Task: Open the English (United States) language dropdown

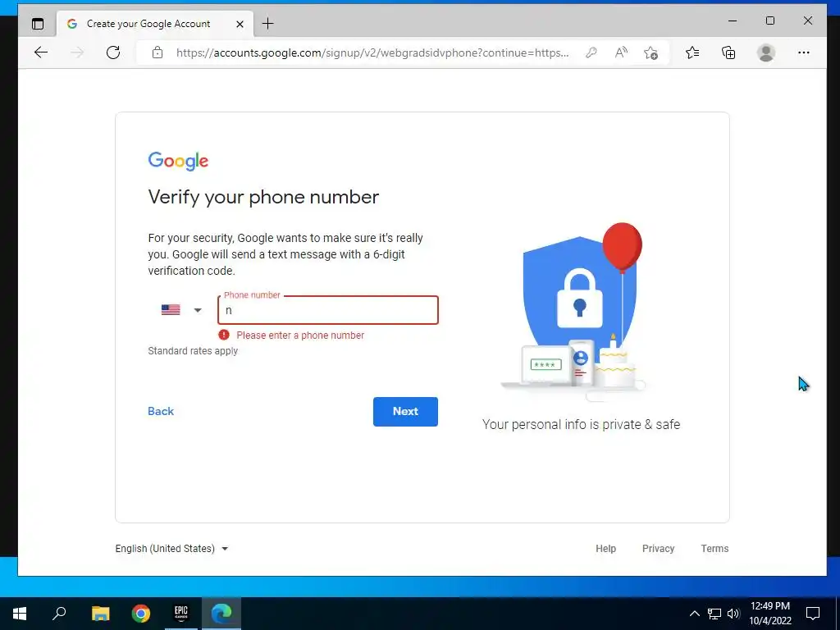Action: click(x=172, y=549)
